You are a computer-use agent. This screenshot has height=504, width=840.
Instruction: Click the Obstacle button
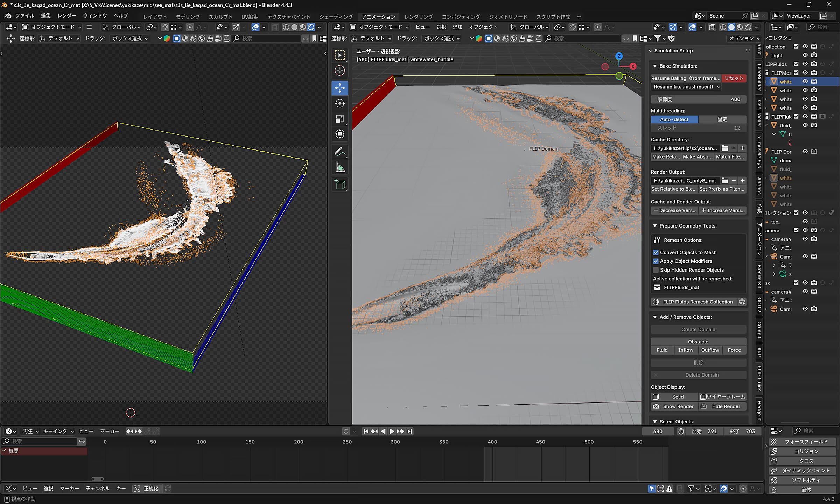coord(698,342)
